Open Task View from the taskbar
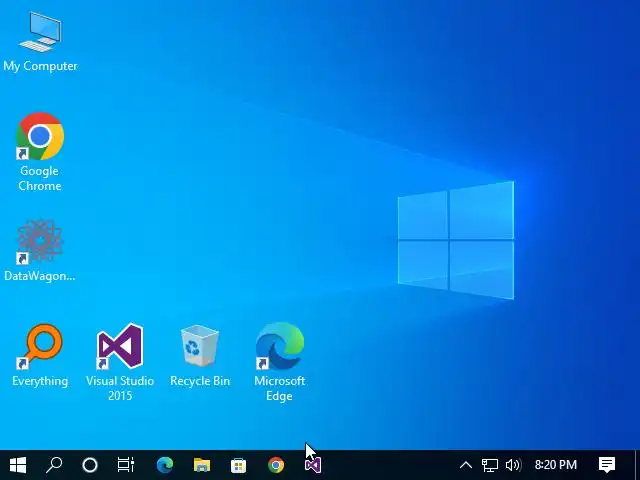 126,465
